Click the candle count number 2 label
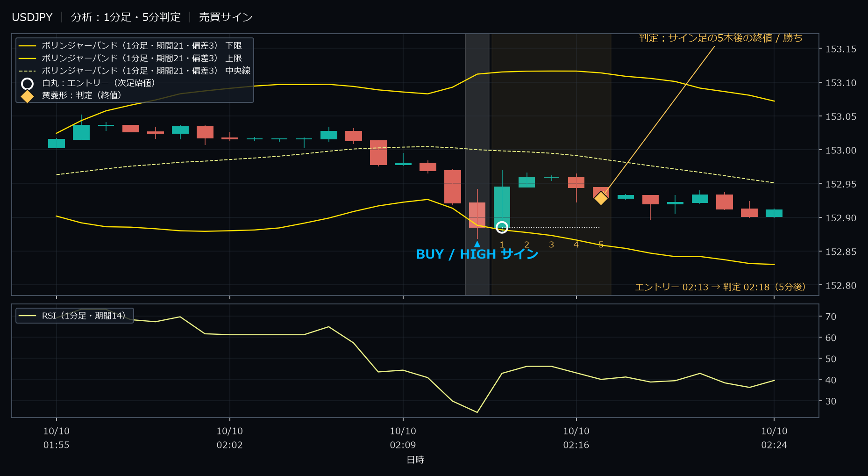The height and width of the screenshot is (476, 868). pyautogui.click(x=527, y=245)
